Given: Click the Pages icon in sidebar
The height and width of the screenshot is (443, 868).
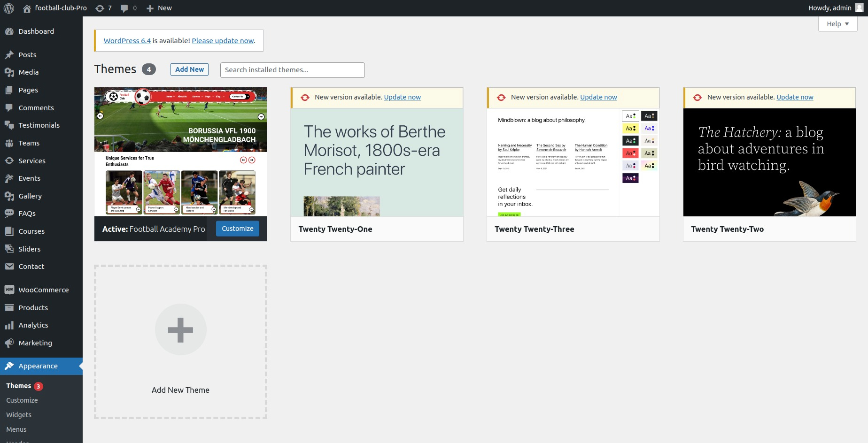Looking at the screenshot, I should (9, 90).
